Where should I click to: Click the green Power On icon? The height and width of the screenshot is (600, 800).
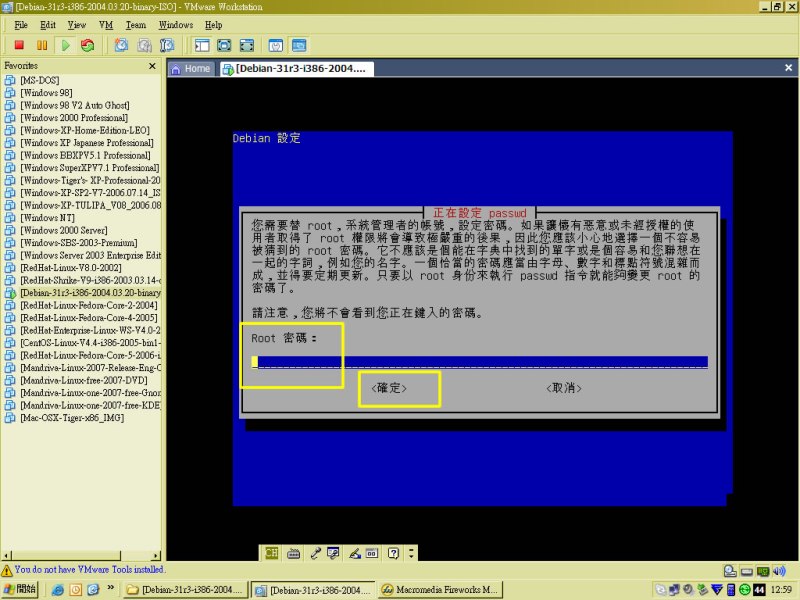point(65,45)
